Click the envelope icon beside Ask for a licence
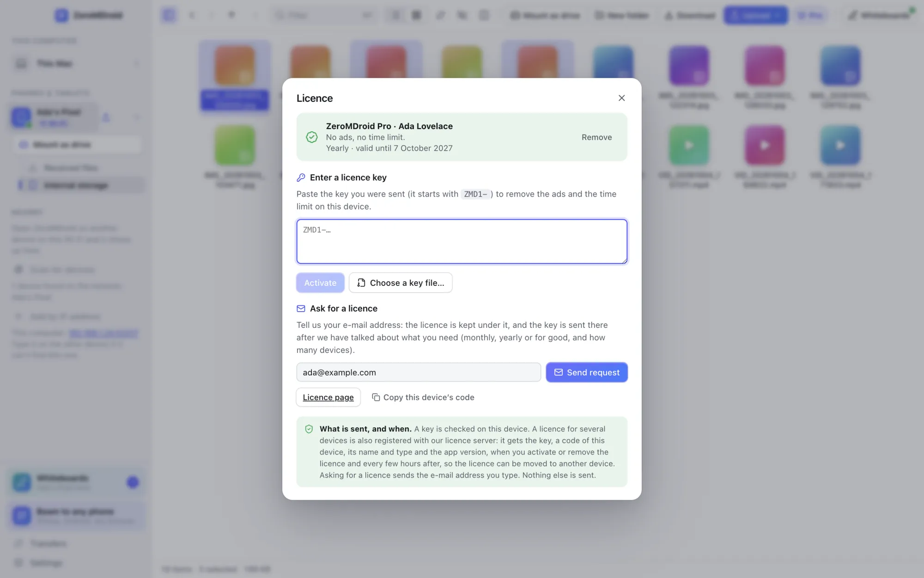Screen dimensions: 924x578 (x=301, y=308)
